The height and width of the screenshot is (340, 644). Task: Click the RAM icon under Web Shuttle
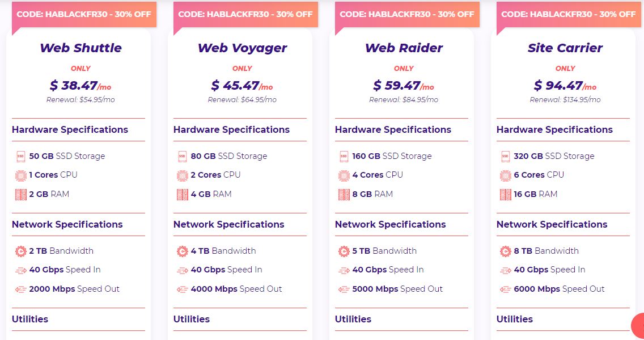click(20, 194)
